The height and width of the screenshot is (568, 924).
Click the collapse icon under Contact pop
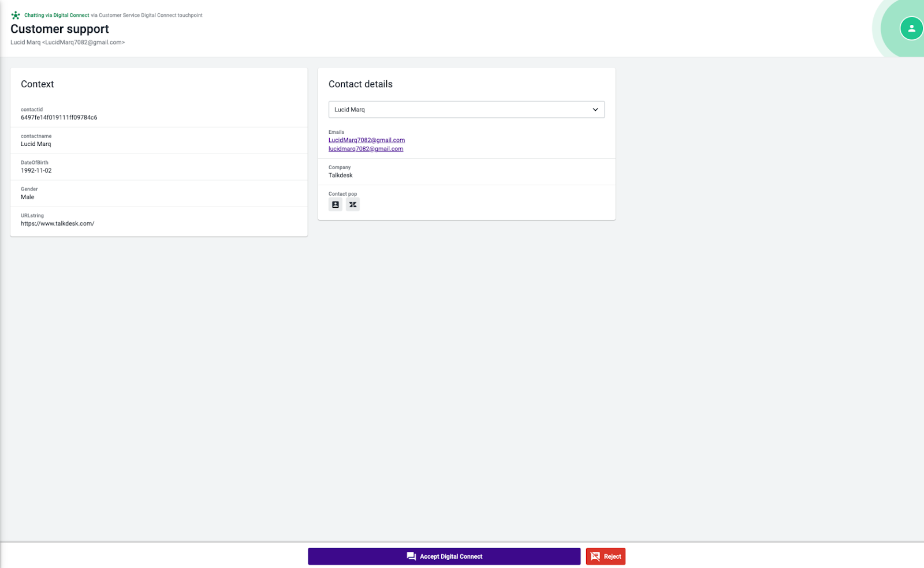(x=352, y=204)
